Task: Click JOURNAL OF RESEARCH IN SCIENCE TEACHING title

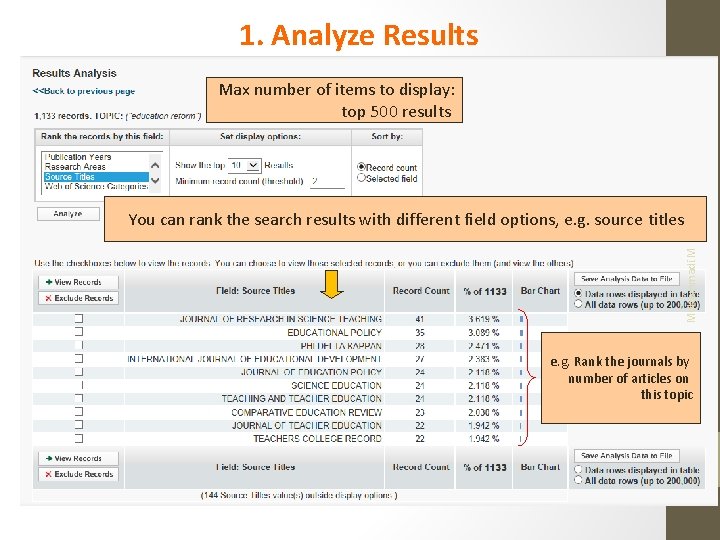Action: click(281, 319)
